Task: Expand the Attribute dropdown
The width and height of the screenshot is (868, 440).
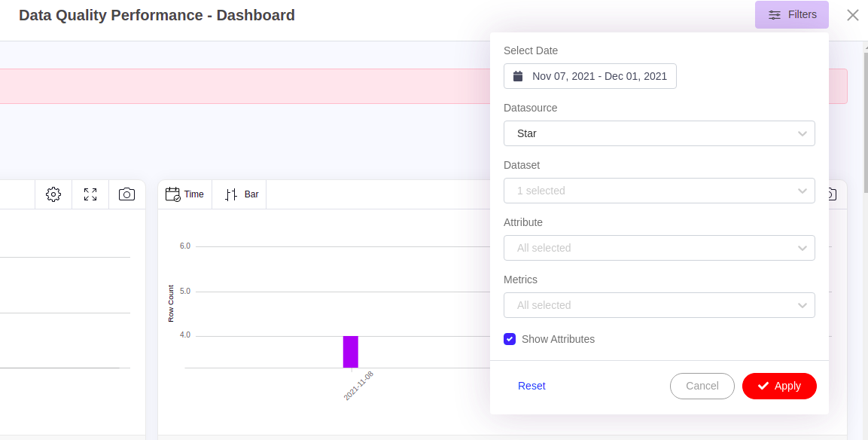Action: [x=659, y=248]
